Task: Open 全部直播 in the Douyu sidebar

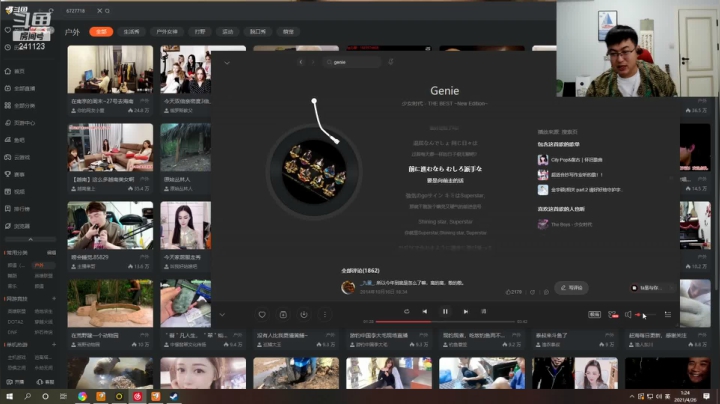Action: (x=20, y=88)
